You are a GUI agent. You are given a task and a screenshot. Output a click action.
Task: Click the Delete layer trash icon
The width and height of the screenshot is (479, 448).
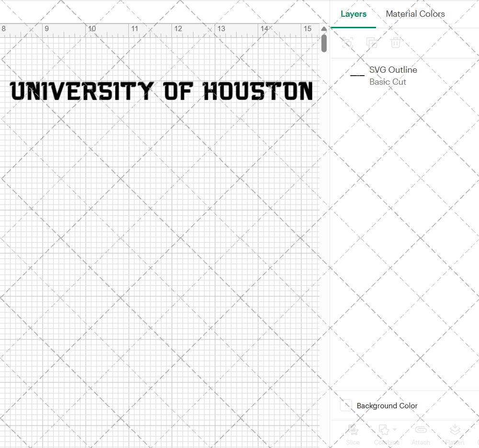tap(395, 43)
